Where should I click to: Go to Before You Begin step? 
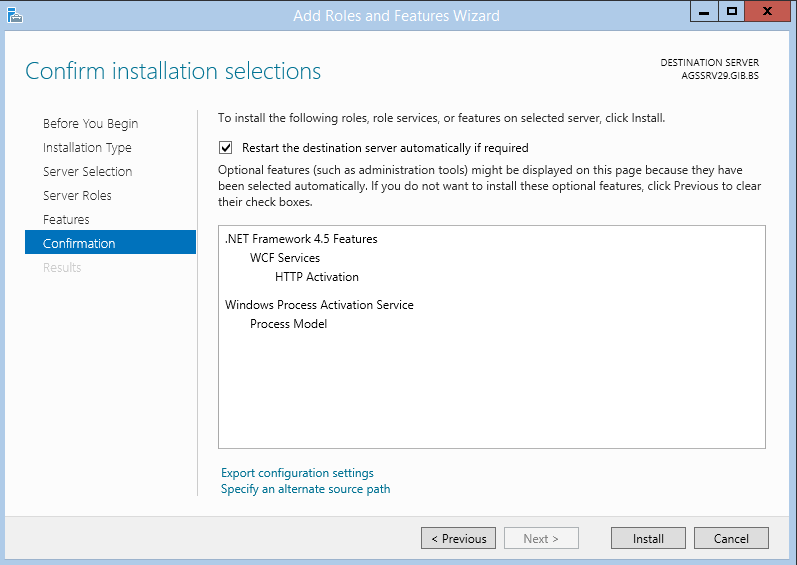click(x=90, y=123)
